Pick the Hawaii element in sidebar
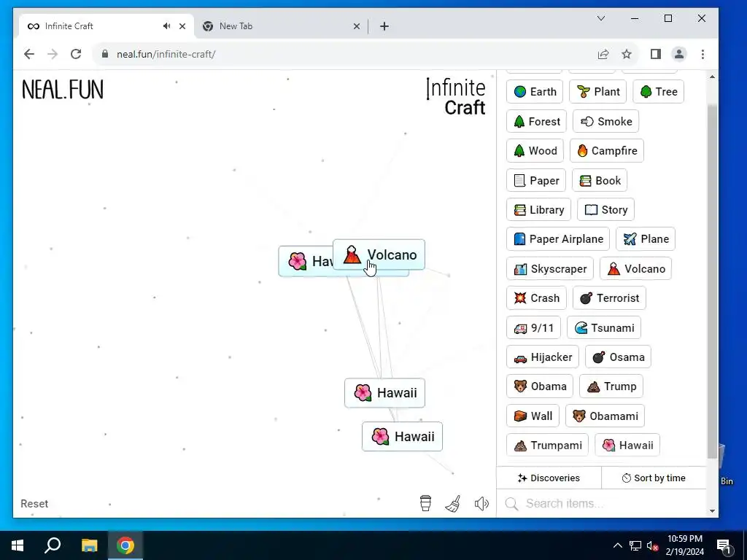Screen dimensions: 747x560 [x=627, y=445]
